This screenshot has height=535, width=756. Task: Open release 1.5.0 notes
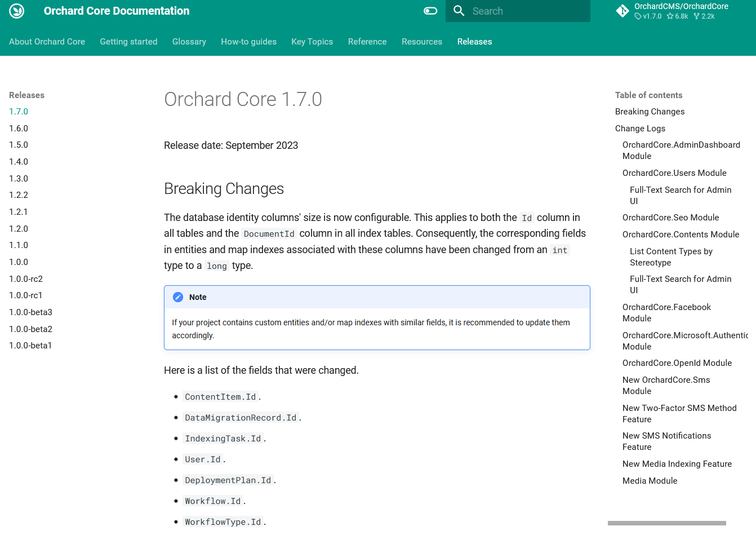click(x=19, y=145)
